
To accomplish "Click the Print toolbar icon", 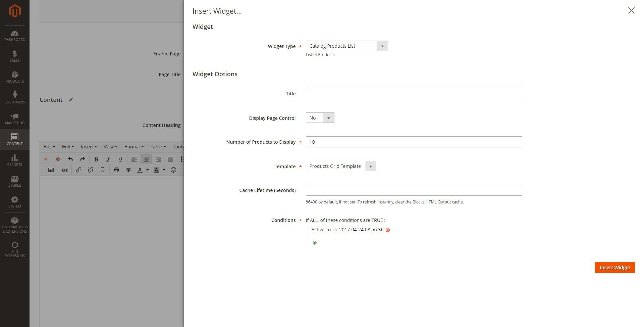I will click(x=116, y=170).
